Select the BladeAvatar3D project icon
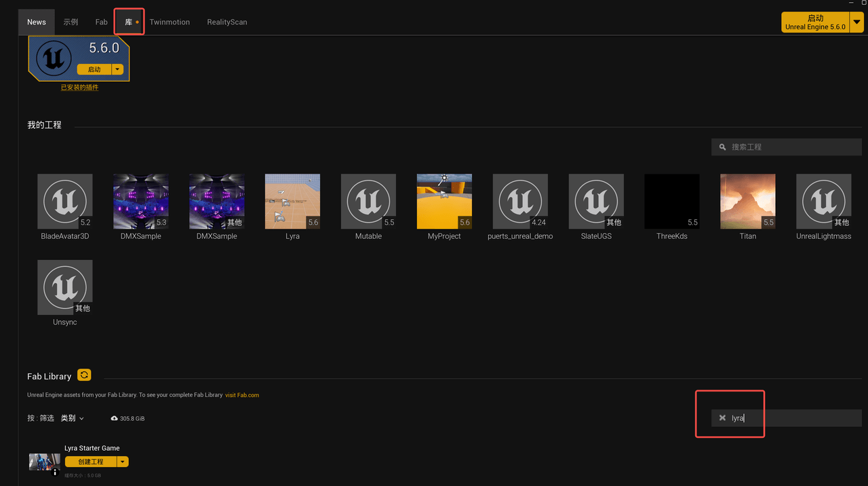The height and width of the screenshot is (486, 868). tap(65, 201)
